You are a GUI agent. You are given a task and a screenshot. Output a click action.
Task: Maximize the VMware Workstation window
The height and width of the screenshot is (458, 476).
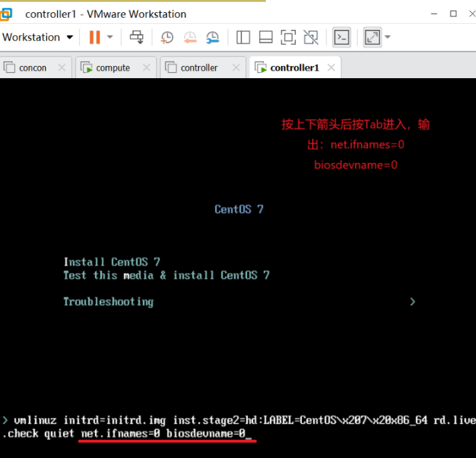pos(454,14)
